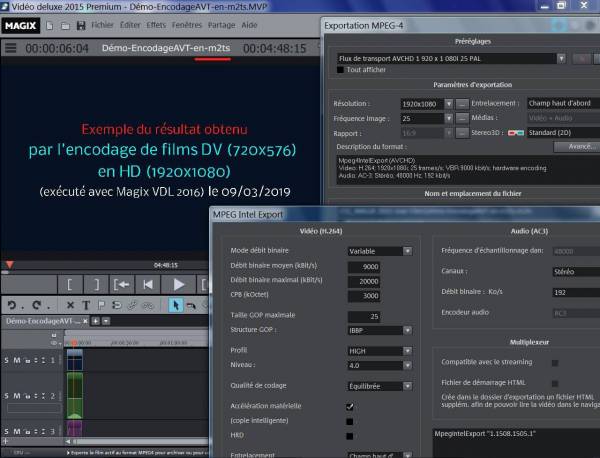Enable Fichier de démarrage HTML checkbox
This screenshot has height=458, width=600.
point(555,383)
